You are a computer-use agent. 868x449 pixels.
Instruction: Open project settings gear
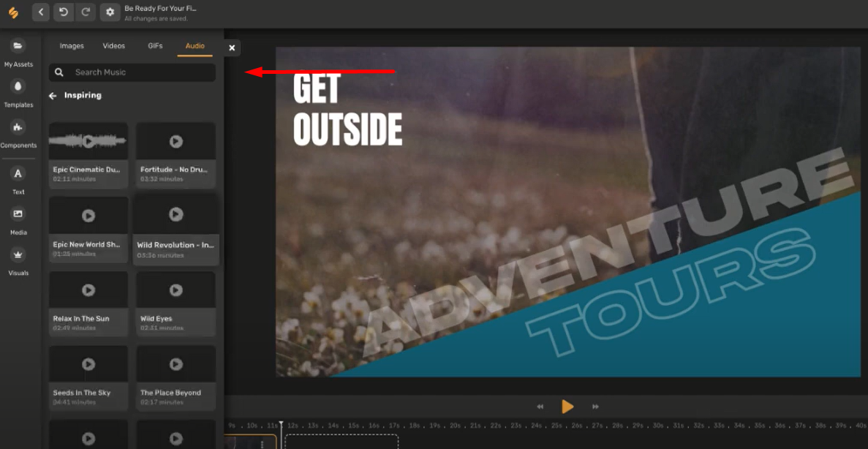[110, 12]
